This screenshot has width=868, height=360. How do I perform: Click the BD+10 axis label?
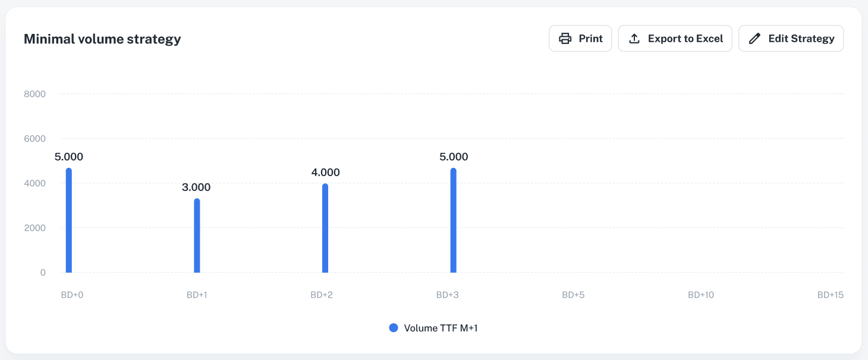click(700, 295)
